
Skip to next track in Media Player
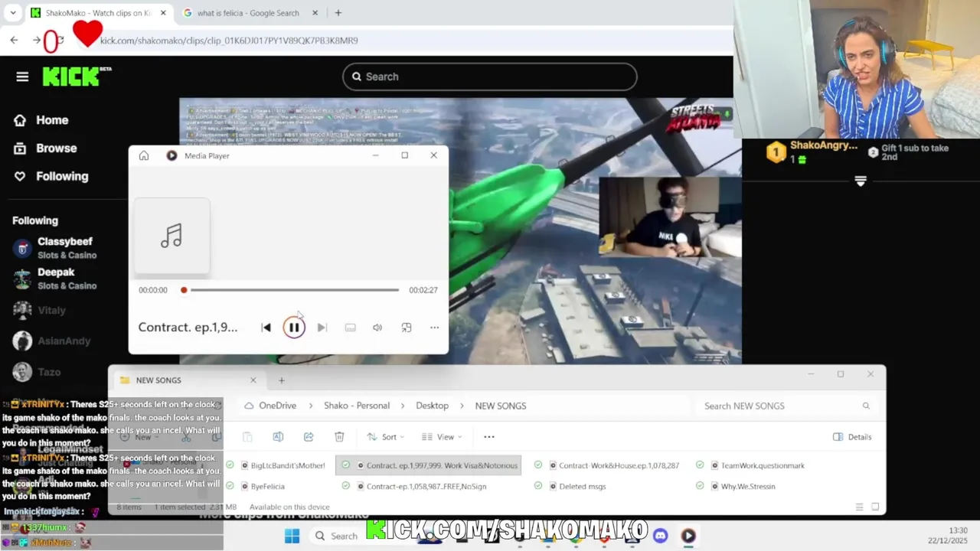pyautogui.click(x=322, y=328)
